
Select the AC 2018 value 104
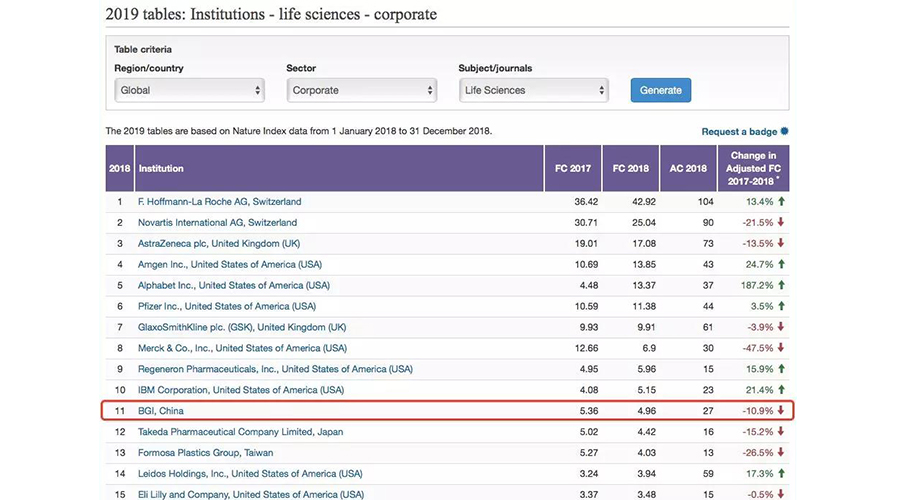(705, 202)
